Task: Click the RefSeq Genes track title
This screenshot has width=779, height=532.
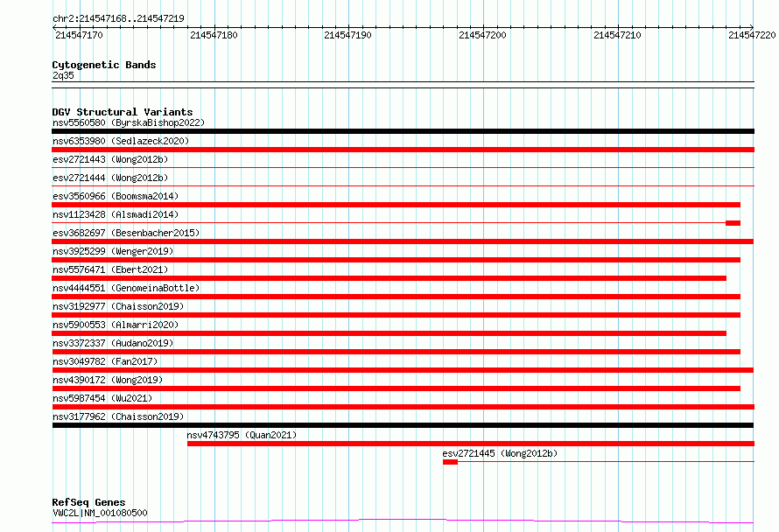Action: [x=88, y=502]
